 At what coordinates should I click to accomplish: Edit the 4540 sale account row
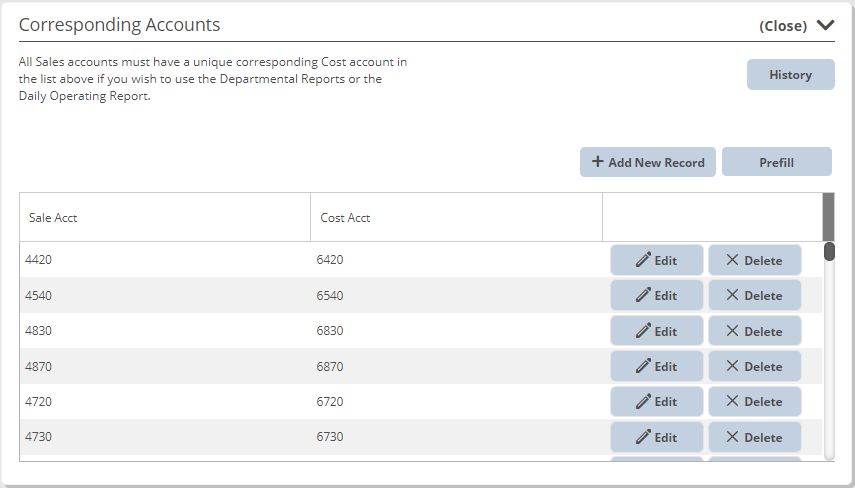656,295
